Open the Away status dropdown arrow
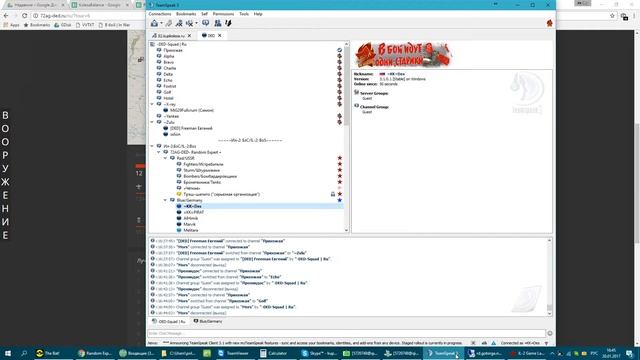The width and height of the screenshot is (640, 360). (196, 23)
